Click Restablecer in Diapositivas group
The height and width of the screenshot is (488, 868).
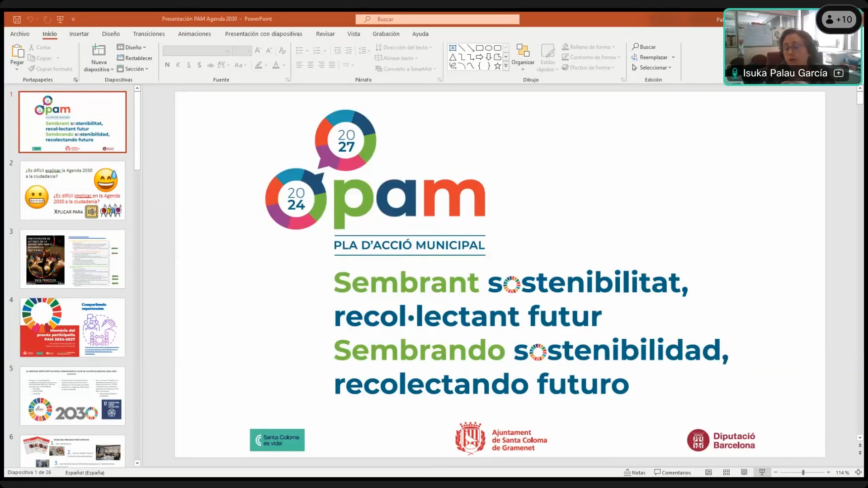click(x=135, y=58)
